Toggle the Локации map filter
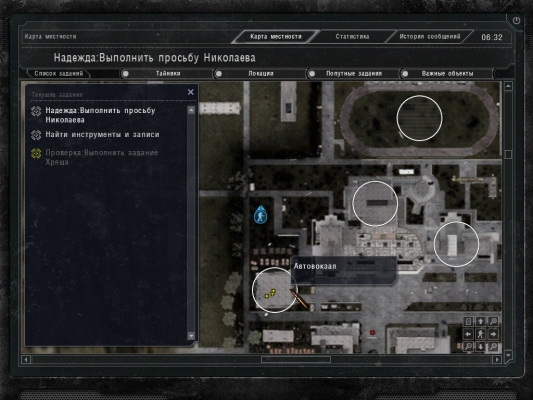This screenshot has height=400, width=533. 219,74
